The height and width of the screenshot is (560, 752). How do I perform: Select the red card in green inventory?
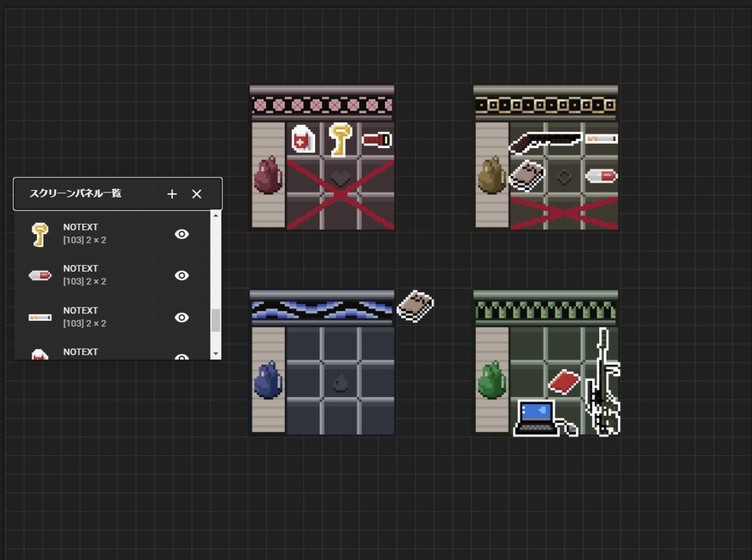(564, 382)
